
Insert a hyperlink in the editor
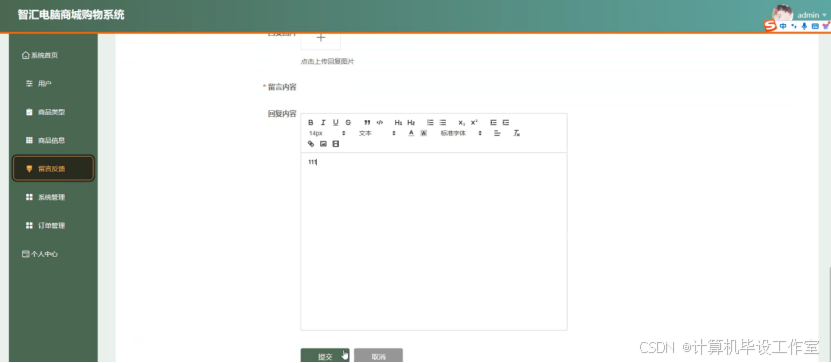[x=311, y=144]
